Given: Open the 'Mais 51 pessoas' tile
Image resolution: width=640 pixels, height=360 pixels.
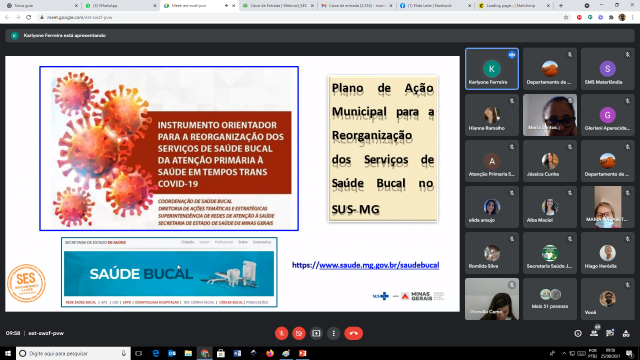Looking at the screenshot, I should [x=550, y=299].
